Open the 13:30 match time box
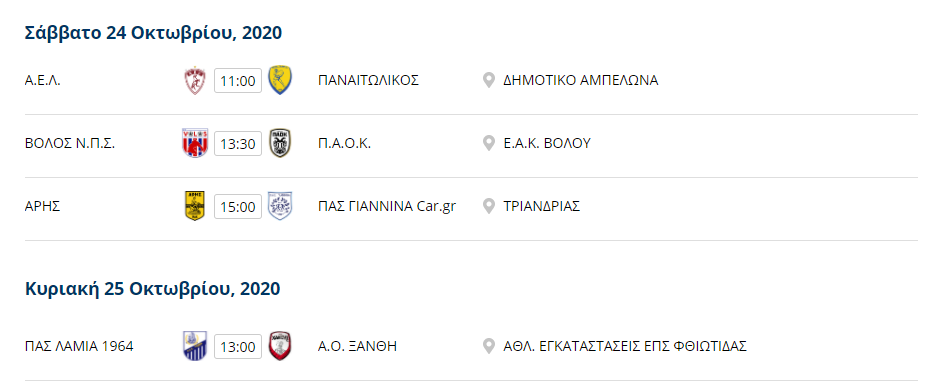The width and height of the screenshot is (943, 382). [238, 144]
